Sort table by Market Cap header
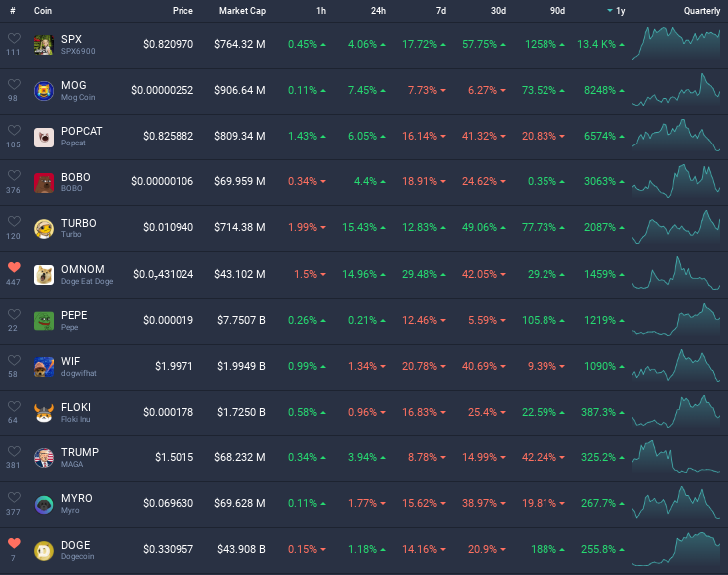Viewport: 728px width, 575px height. [x=242, y=11]
